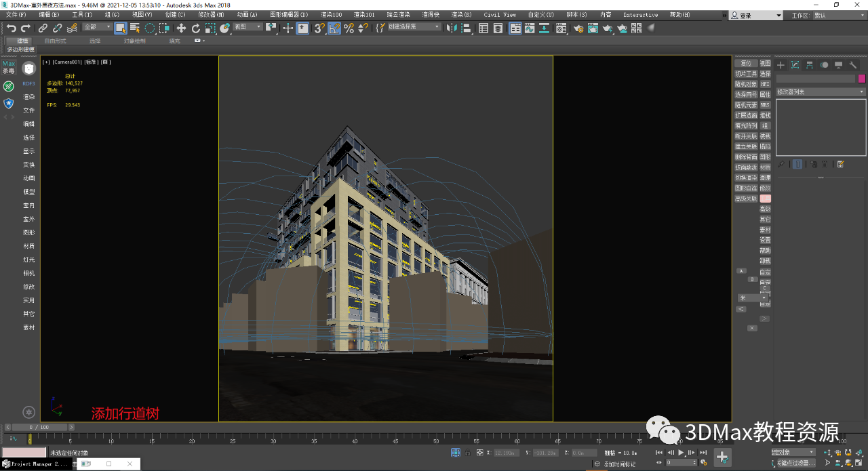Select the Select and Move tool

(182, 28)
